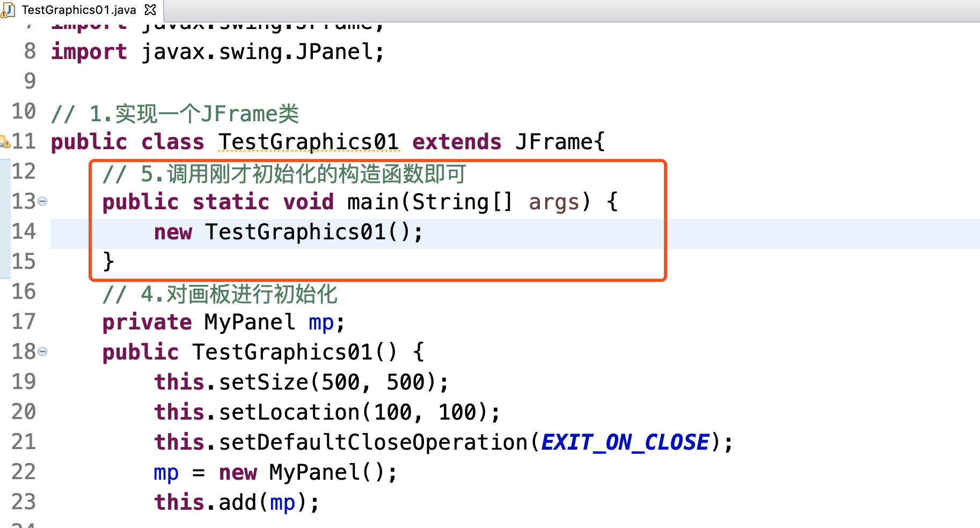Collapse the constructor fold at line 18
Viewport: 980px width, 528px height.
[42, 352]
